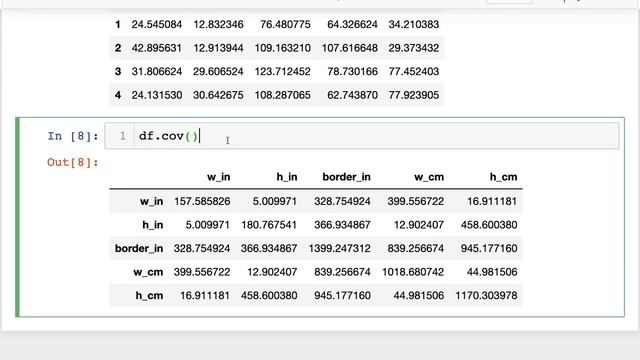Image resolution: width=640 pixels, height=360 pixels.
Task: Select the value 180.767541
Action: (269, 225)
